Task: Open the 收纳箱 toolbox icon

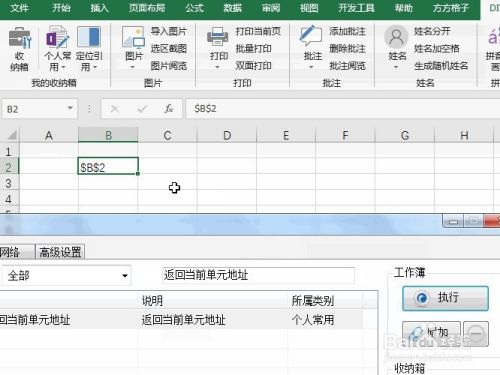Action: pyautogui.click(x=19, y=38)
